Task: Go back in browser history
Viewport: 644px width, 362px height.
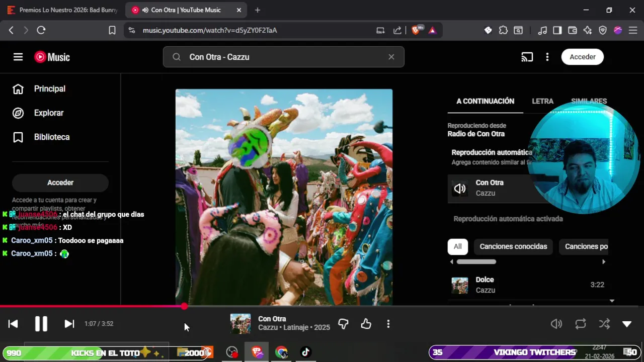Action: point(11,30)
